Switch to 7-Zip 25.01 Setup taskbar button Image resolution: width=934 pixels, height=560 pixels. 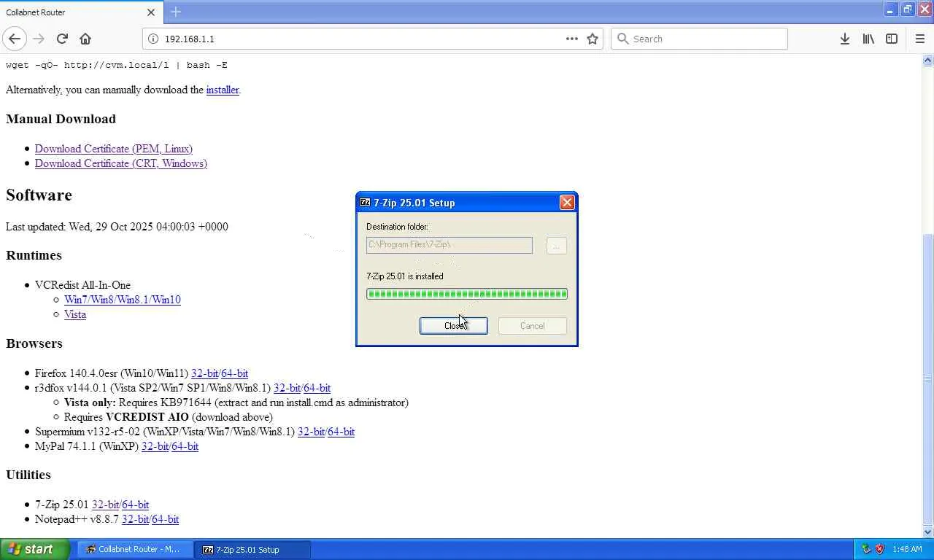coord(252,550)
